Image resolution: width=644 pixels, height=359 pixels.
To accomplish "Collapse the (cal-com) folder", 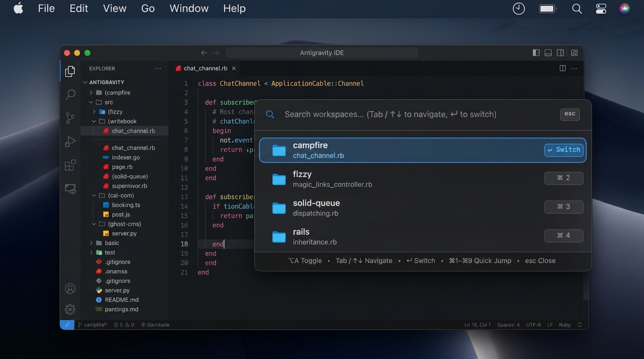I will [x=94, y=195].
